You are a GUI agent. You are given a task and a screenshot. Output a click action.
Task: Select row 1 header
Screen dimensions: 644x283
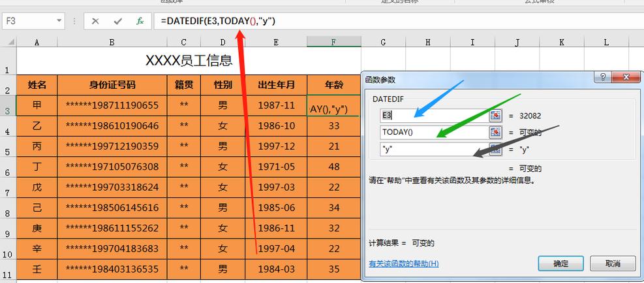tap(8, 61)
